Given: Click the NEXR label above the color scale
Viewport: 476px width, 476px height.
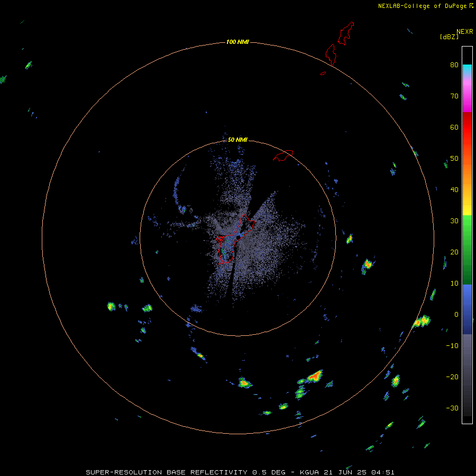Looking at the screenshot, I should 465,32.
